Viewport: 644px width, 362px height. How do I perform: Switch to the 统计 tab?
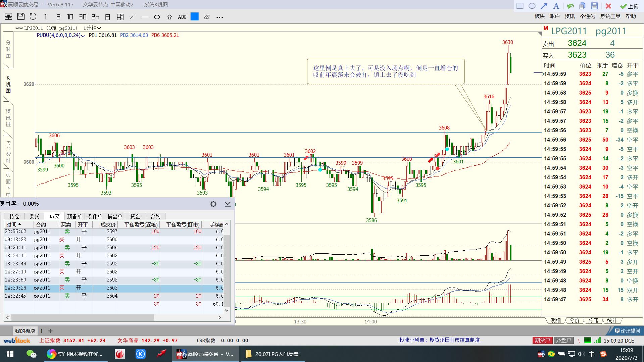(x=612, y=320)
